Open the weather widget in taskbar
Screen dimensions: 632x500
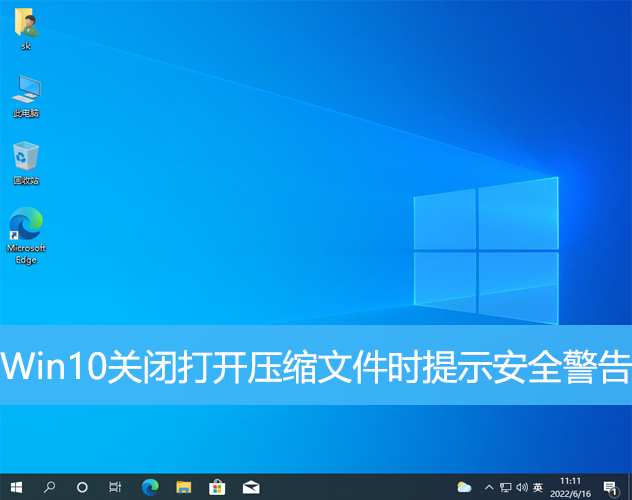pyautogui.click(x=464, y=487)
